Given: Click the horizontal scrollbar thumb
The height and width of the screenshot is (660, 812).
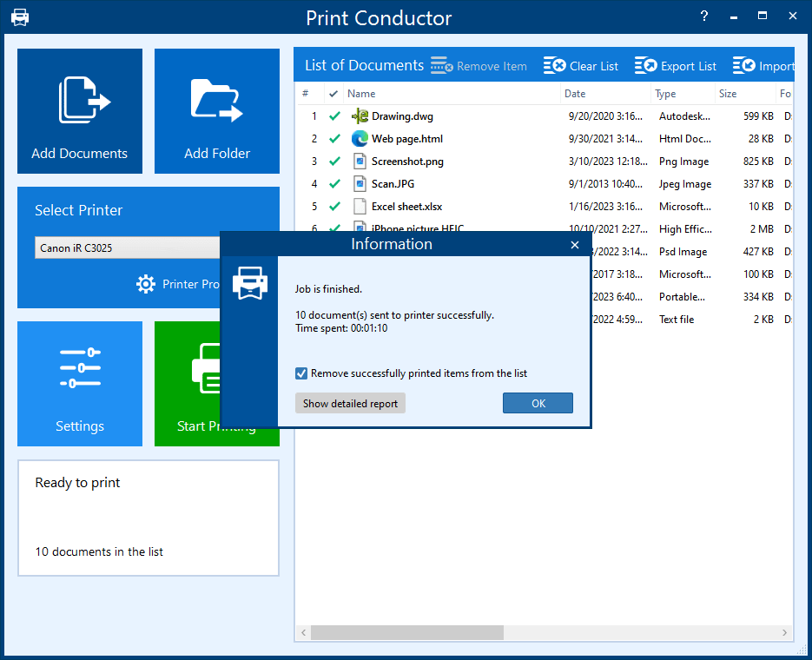Looking at the screenshot, I should point(406,633).
